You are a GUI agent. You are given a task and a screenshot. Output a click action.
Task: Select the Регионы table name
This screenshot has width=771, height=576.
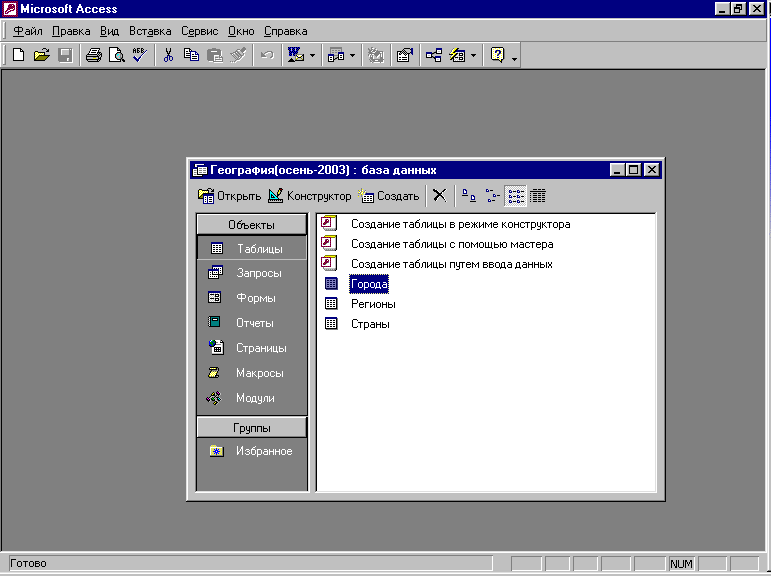coord(373,304)
